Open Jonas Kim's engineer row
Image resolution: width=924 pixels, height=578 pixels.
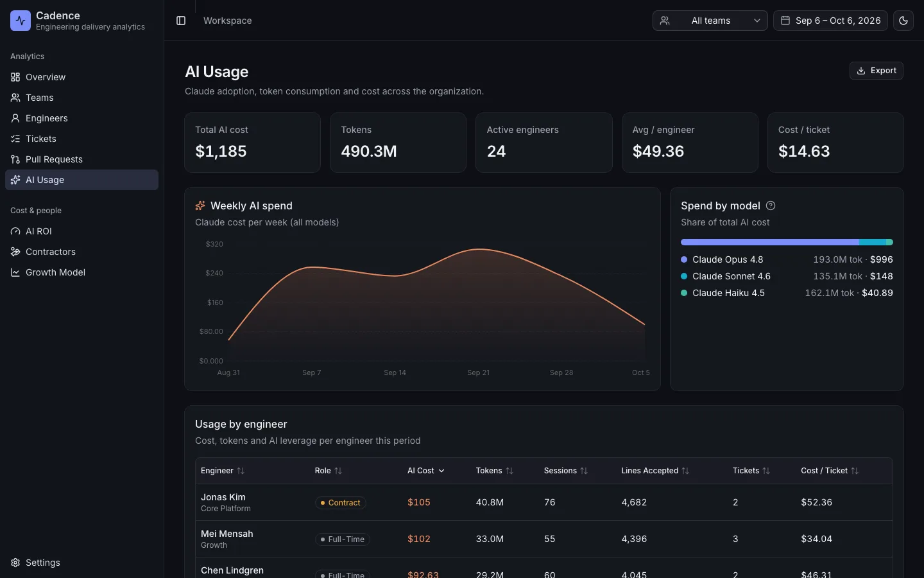(544, 502)
